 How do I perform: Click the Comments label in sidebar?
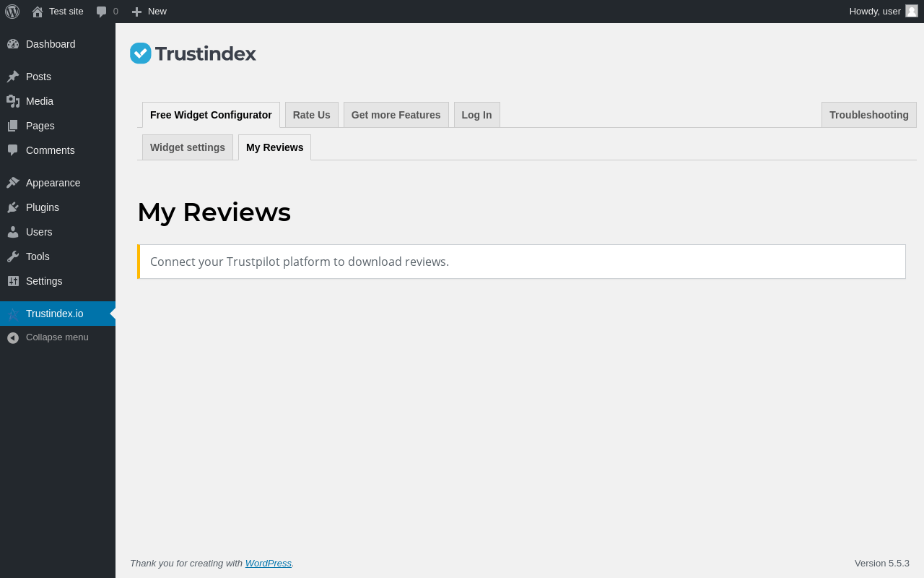click(x=51, y=150)
